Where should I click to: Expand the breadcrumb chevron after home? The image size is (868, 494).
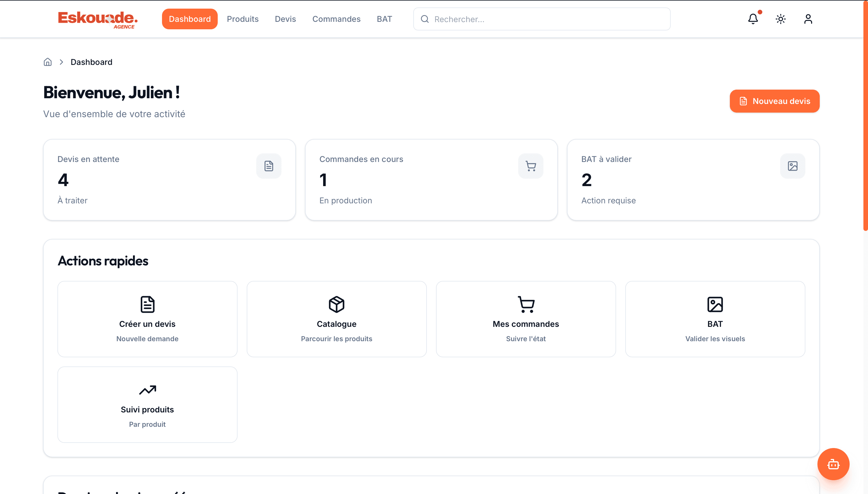[61, 62]
